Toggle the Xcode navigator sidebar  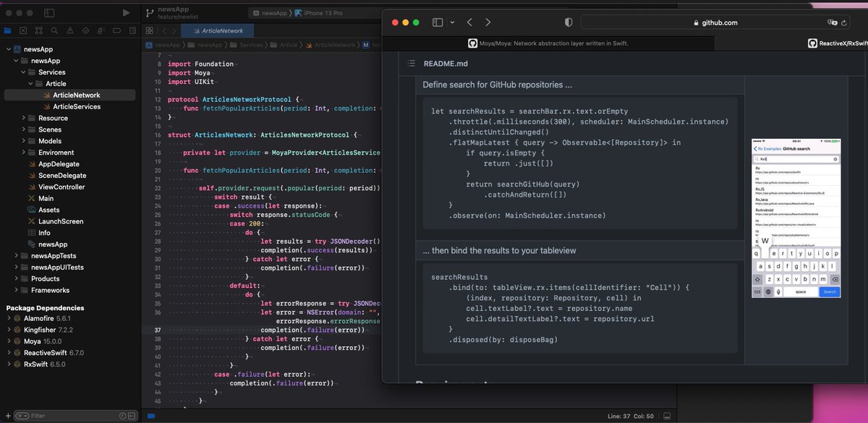pyautogui.click(x=49, y=13)
